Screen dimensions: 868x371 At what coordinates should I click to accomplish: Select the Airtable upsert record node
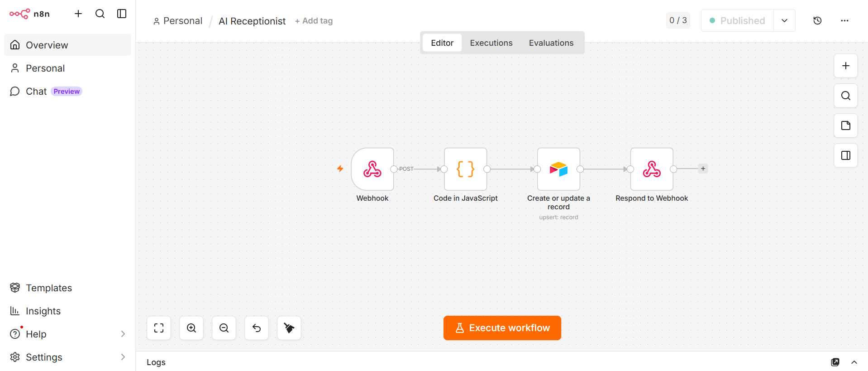click(x=558, y=169)
